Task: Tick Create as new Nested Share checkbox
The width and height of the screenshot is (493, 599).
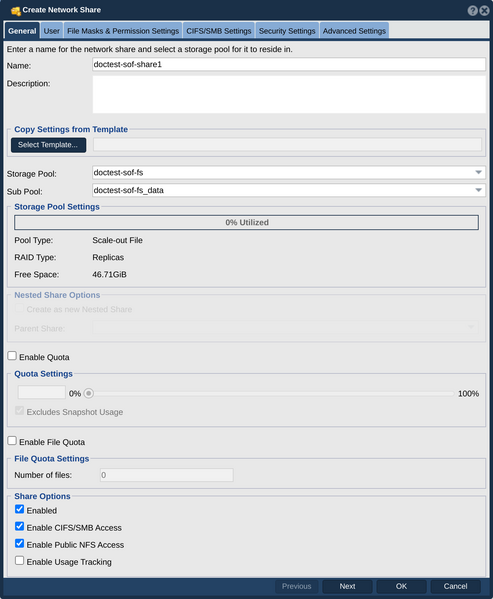Action: 19,308
